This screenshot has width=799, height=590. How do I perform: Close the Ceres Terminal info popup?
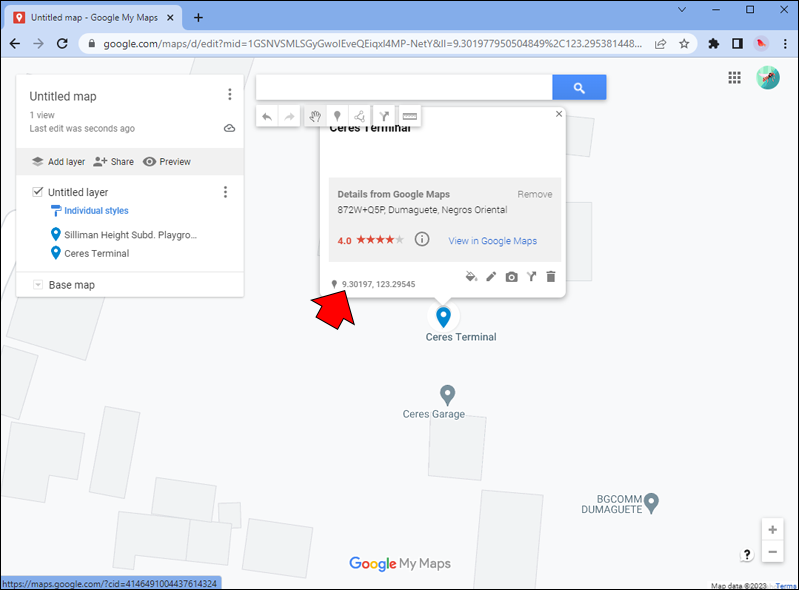(x=559, y=114)
